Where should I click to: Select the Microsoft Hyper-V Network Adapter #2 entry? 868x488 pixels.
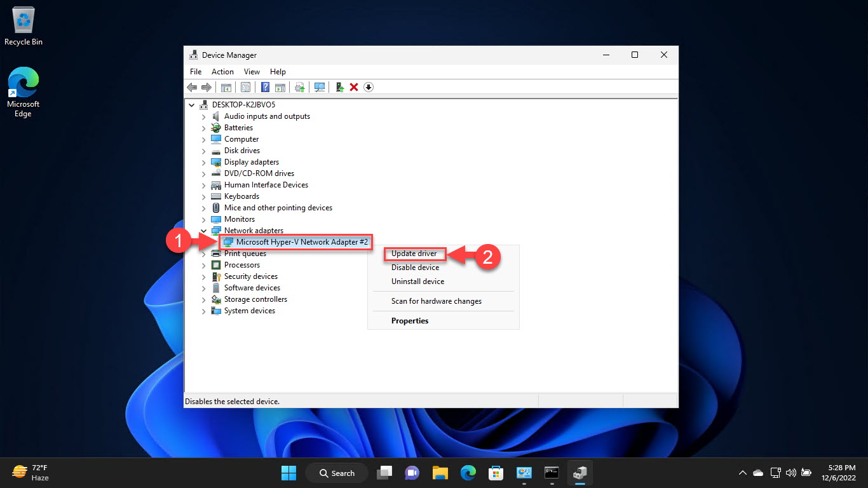(x=296, y=242)
